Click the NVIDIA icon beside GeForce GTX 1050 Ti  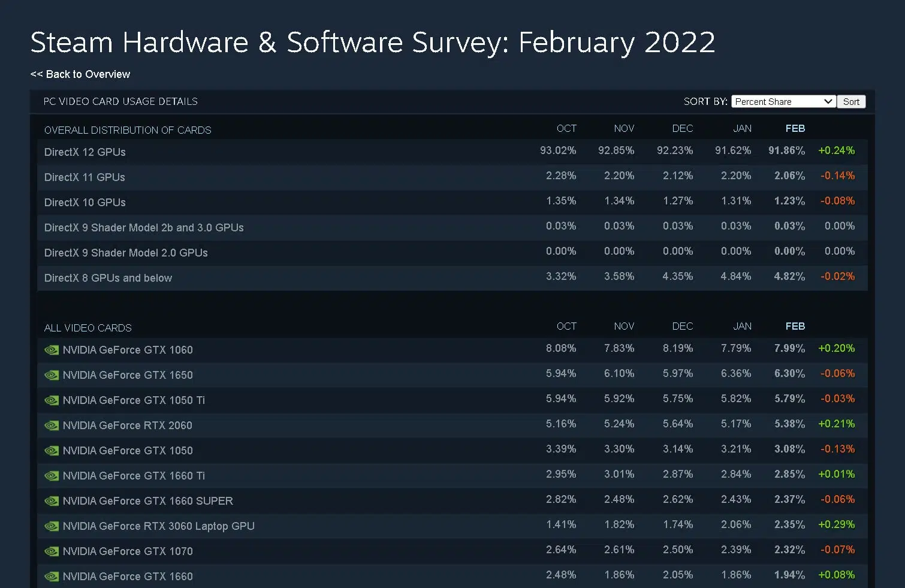pos(52,400)
